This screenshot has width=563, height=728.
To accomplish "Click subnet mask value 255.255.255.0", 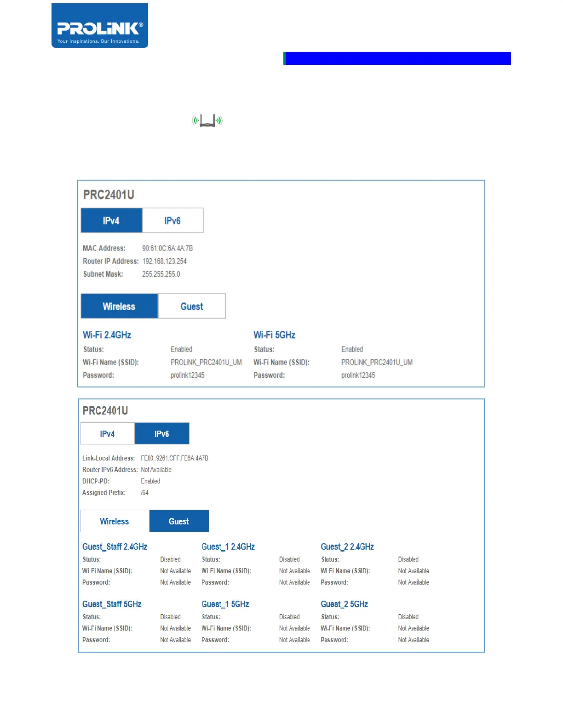I will click(x=161, y=274).
